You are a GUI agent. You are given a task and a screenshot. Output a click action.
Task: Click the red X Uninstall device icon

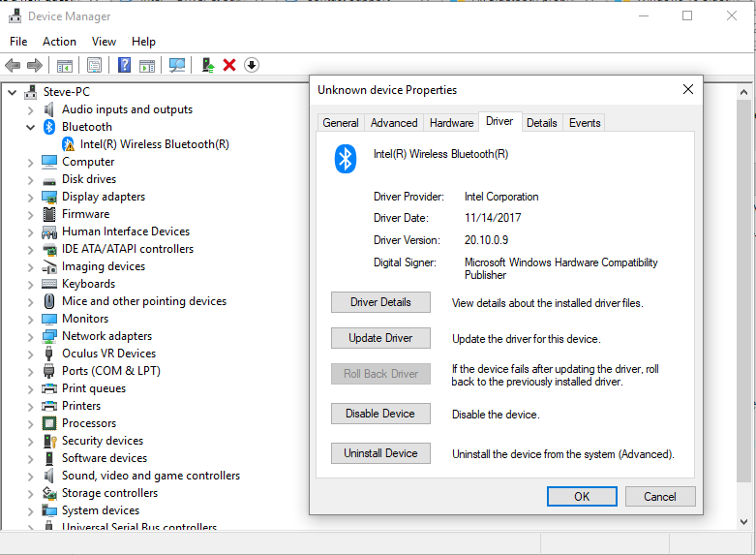tap(229, 65)
